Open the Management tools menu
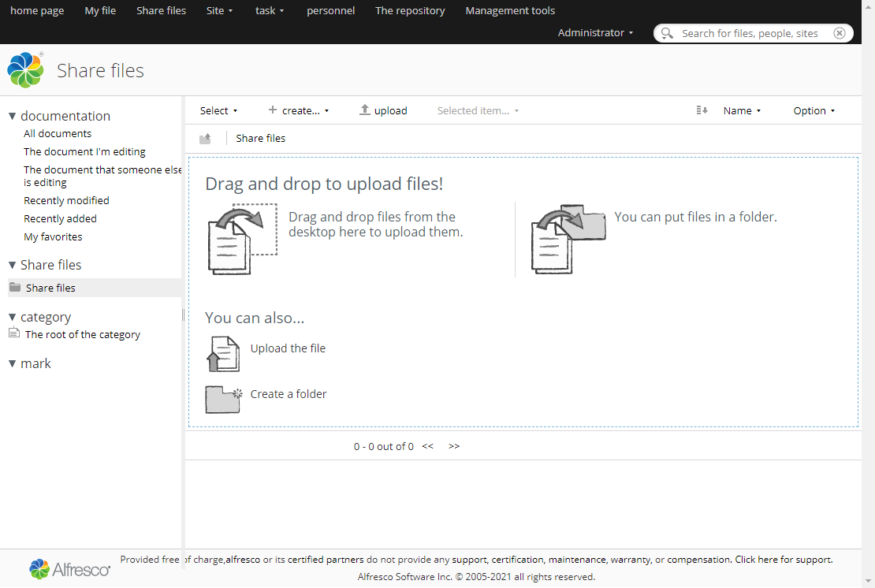This screenshot has height=588, width=875. point(509,11)
